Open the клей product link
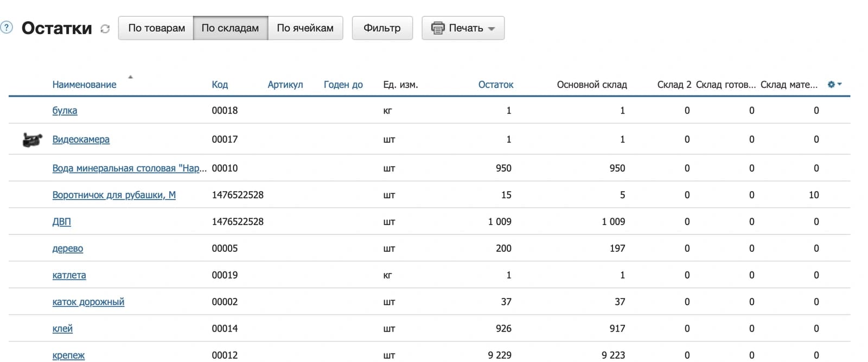Viewport: 868px width, 362px height. tap(62, 328)
